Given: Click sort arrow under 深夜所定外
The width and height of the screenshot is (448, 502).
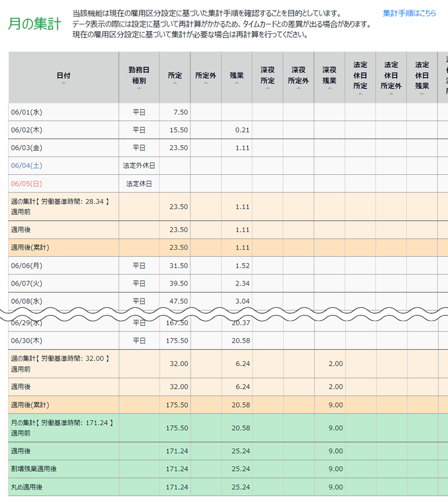Looking at the screenshot, I should [x=298, y=88].
